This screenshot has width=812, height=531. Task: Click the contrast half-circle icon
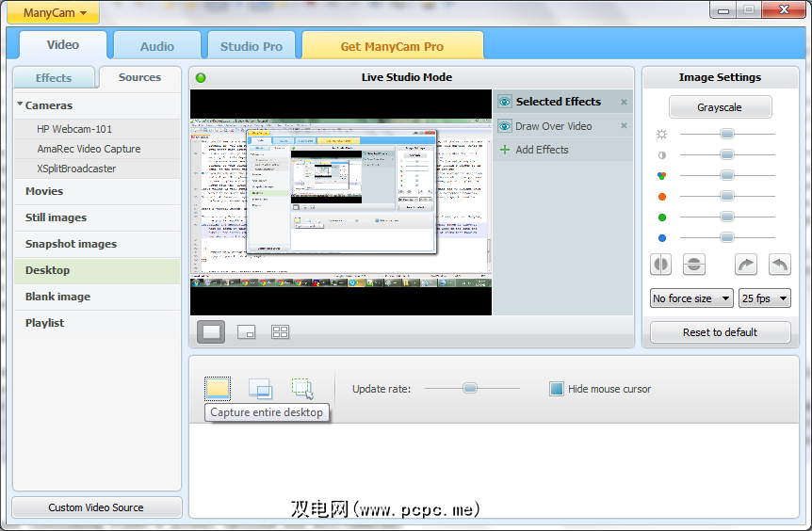coord(662,154)
